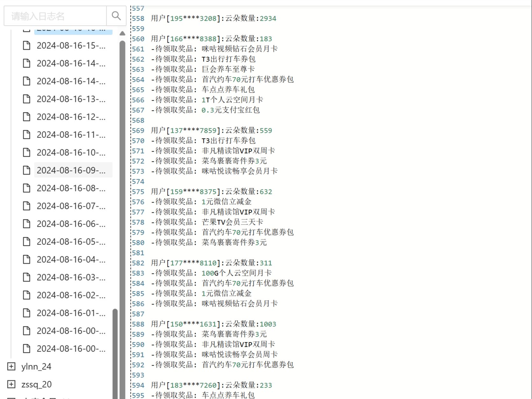Click user 183****7260 cloud count line
Screen dimensions: 532x399
tap(211, 385)
